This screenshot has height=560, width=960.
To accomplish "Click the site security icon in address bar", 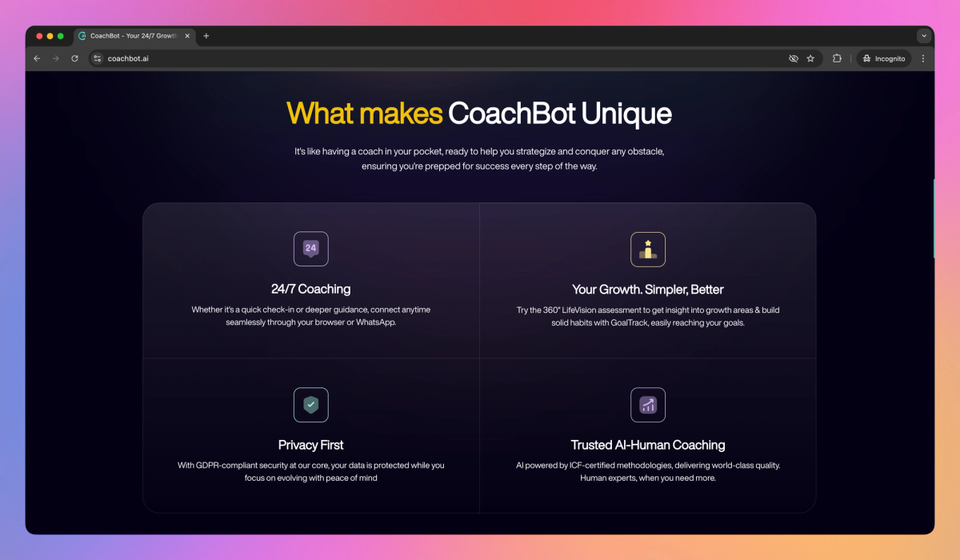I will pyautogui.click(x=96, y=58).
